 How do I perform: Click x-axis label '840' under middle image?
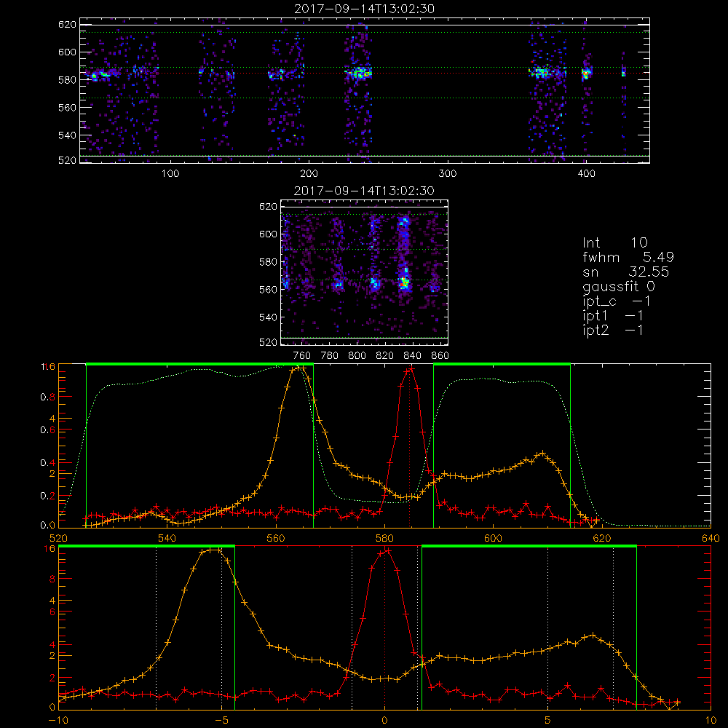[x=412, y=356]
